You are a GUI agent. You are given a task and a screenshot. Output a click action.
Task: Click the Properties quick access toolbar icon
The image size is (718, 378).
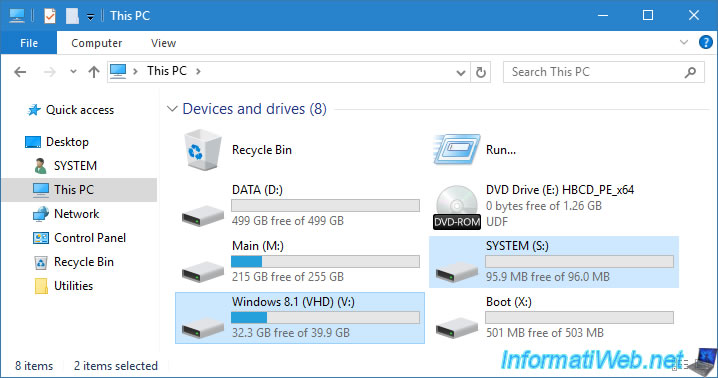point(49,16)
